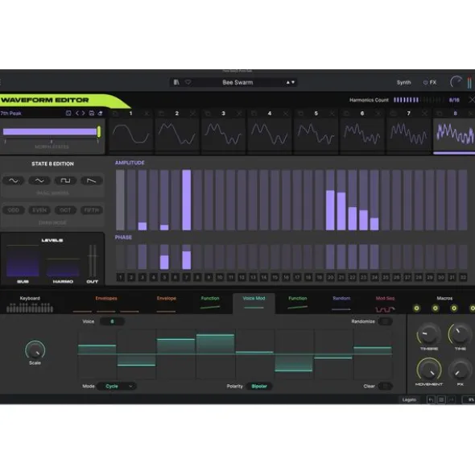This screenshot has height=476, width=475.
Task: Click the Timbre macro knob
Action: [x=428, y=334]
